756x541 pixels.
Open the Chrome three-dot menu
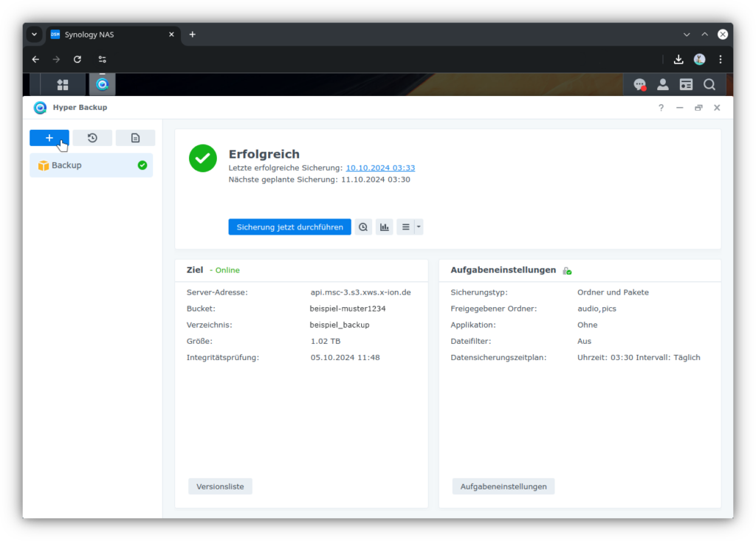(721, 59)
